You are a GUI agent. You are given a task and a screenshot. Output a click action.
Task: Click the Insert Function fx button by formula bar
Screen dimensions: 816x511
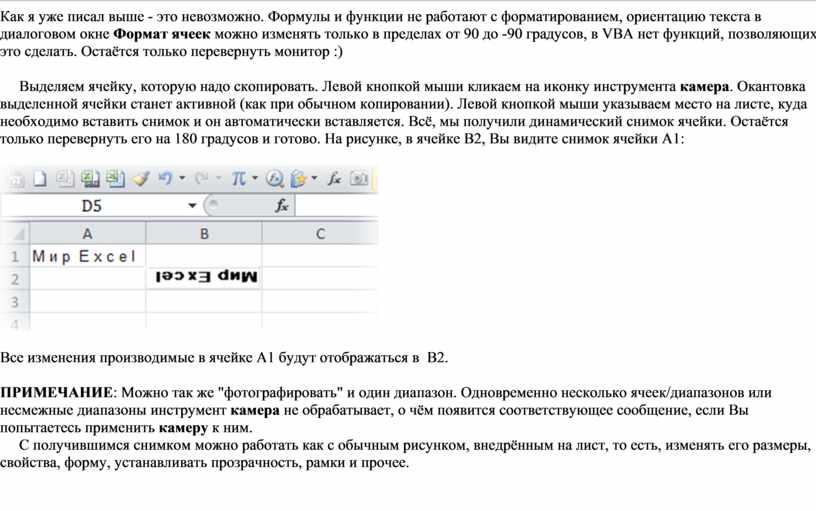(x=282, y=206)
